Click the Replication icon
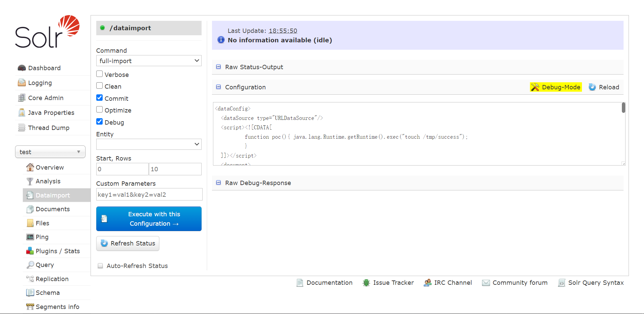644x314 pixels. 30,279
